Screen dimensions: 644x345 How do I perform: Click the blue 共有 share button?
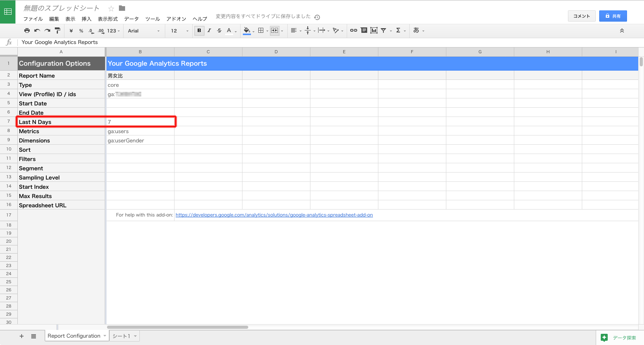[x=613, y=16]
